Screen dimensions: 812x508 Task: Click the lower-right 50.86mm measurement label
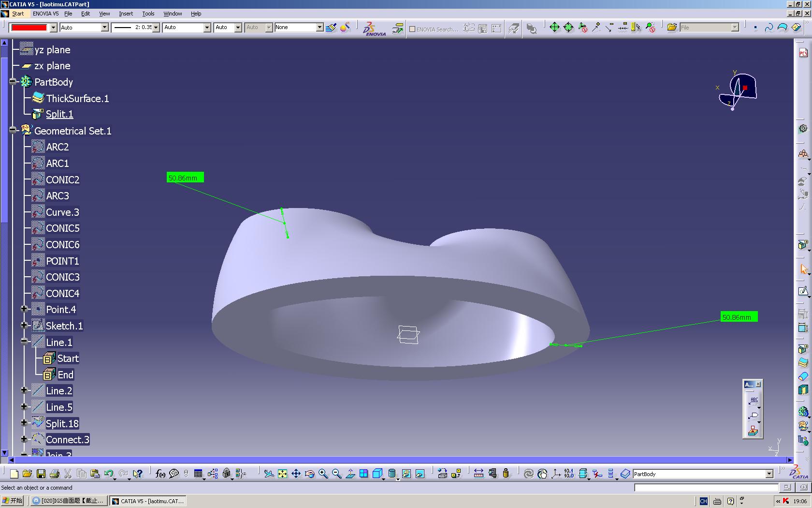pyautogui.click(x=739, y=317)
